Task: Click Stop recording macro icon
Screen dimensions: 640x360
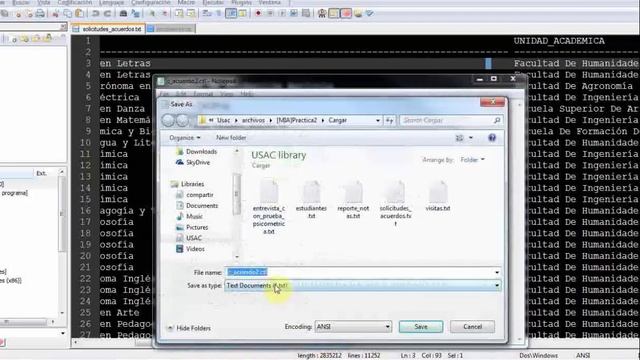Action: click(270, 13)
